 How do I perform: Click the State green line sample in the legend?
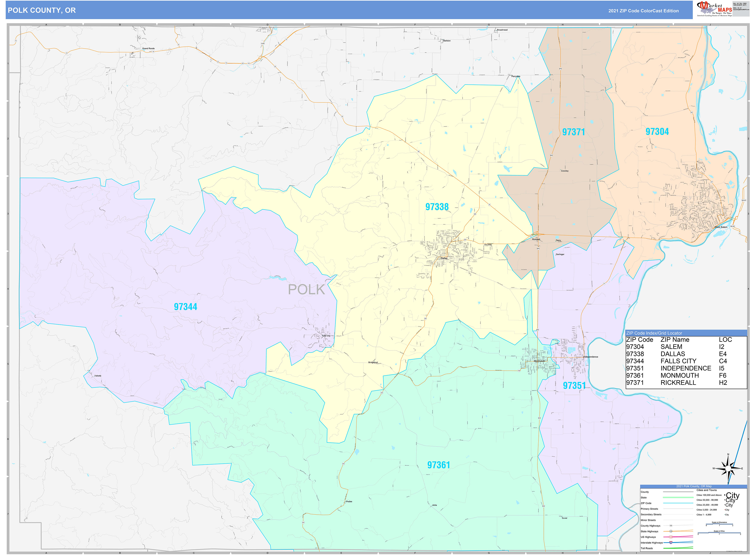pyautogui.click(x=678, y=498)
